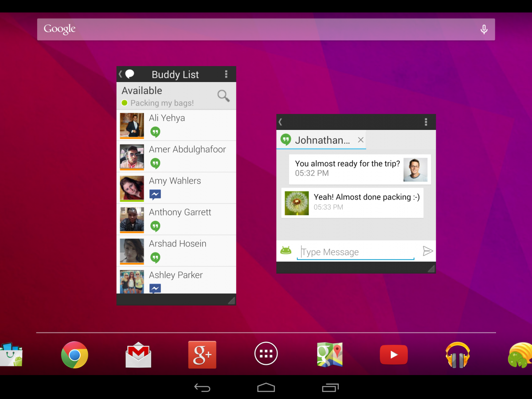Open the all apps drawer
The height and width of the screenshot is (399, 532).
tap(266, 354)
